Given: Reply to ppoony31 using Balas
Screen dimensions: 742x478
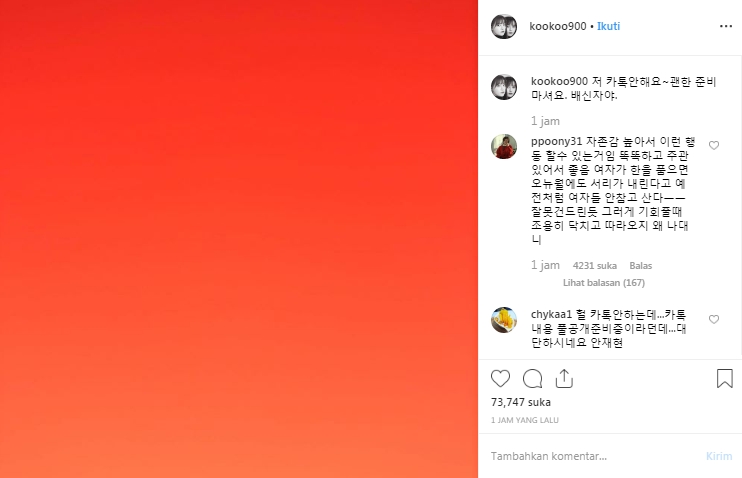Looking at the screenshot, I should click(x=641, y=266).
